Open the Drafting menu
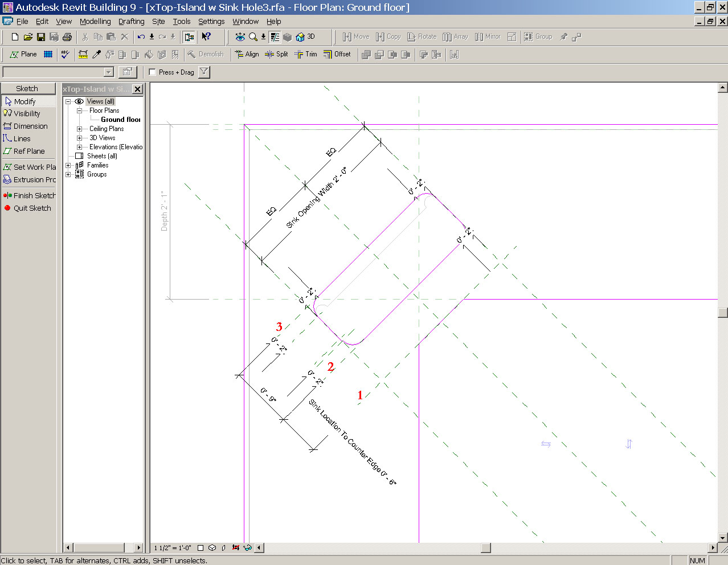This screenshot has height=565, width=728. pos(131,22)
